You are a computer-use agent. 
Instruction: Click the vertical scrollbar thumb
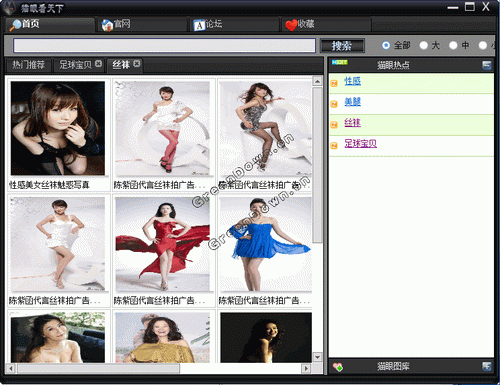click(x=317, y=165)
